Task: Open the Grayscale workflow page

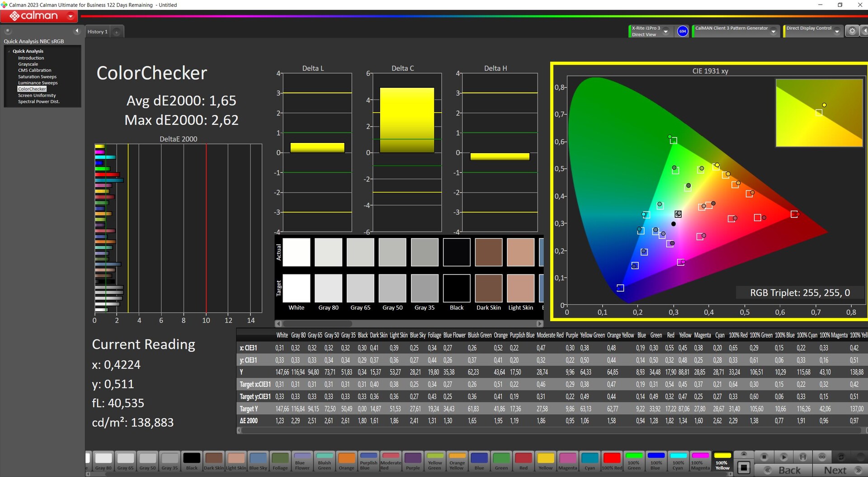Action: click(x=28, y=64)
